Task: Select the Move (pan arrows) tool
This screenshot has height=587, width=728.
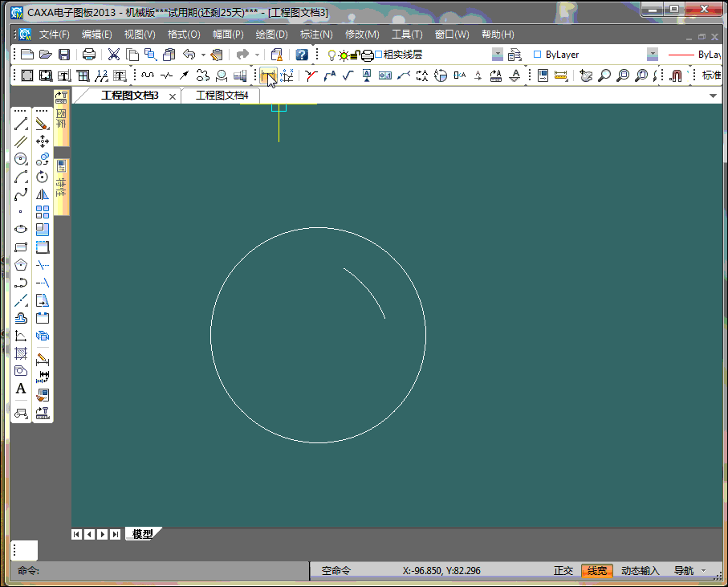Action: pos(43,141)
